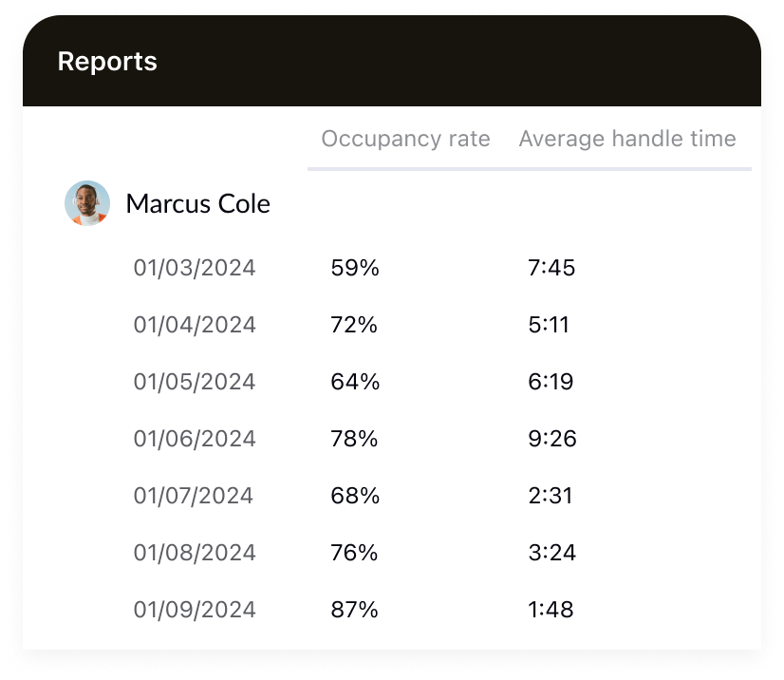The width and height of the screenshot is (784, 680).
Task: Click the 78% occupancy rate value
Action: pyautogui.click(x=354, y=439)
